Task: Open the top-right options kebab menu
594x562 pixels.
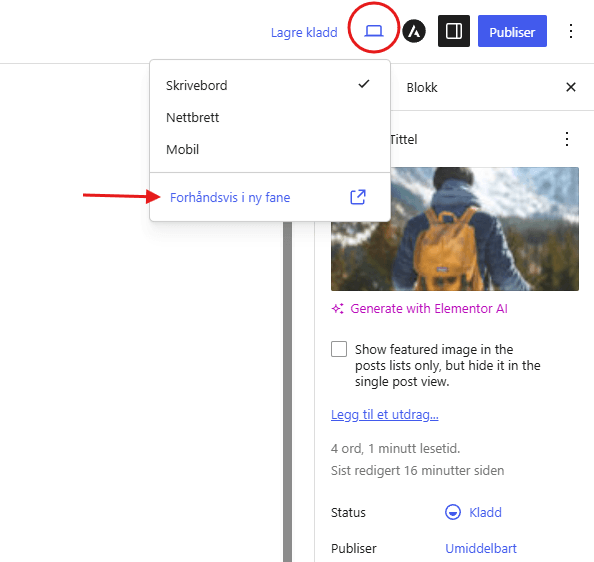Action: [571, 31]
